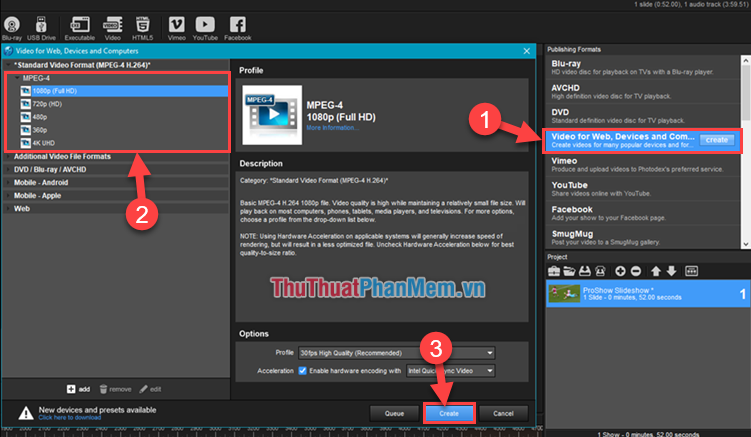Select DVD publishing format
The image size is (751, 437).
coord(643,116)
